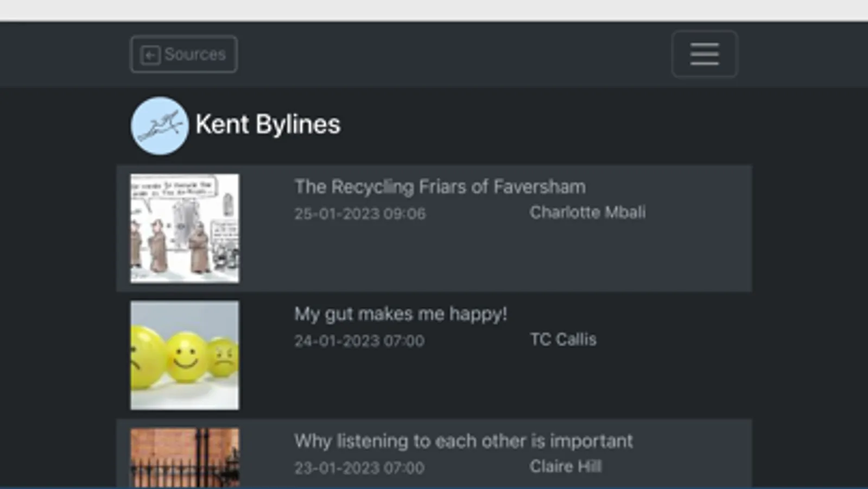Open "The Recycling Friars of Faversham" article
The height and width of the screenshot is (489, 868).
pos(440,187)
